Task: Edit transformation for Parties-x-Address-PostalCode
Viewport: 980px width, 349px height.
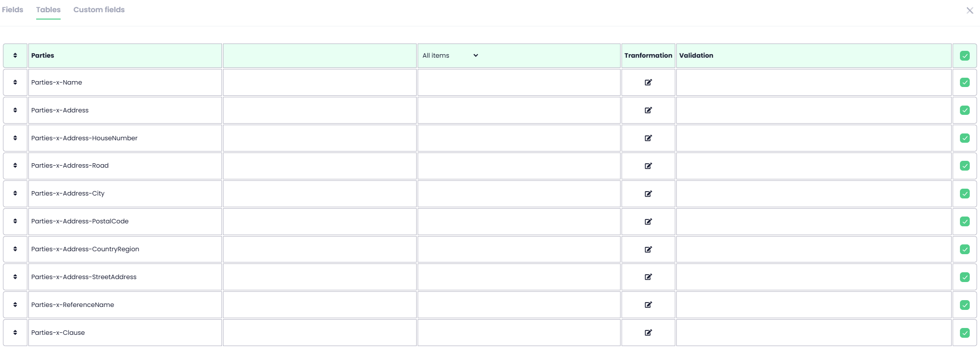Action: point(648,221)
